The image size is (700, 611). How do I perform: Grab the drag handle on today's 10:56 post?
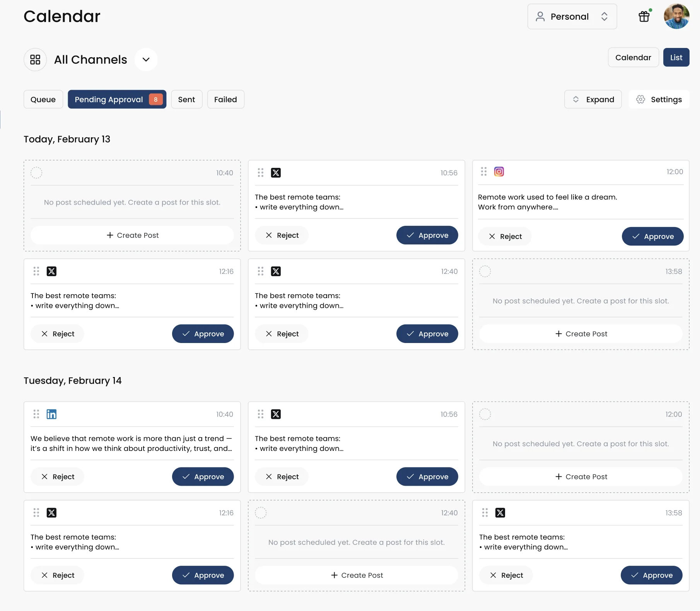pos(261,173)
